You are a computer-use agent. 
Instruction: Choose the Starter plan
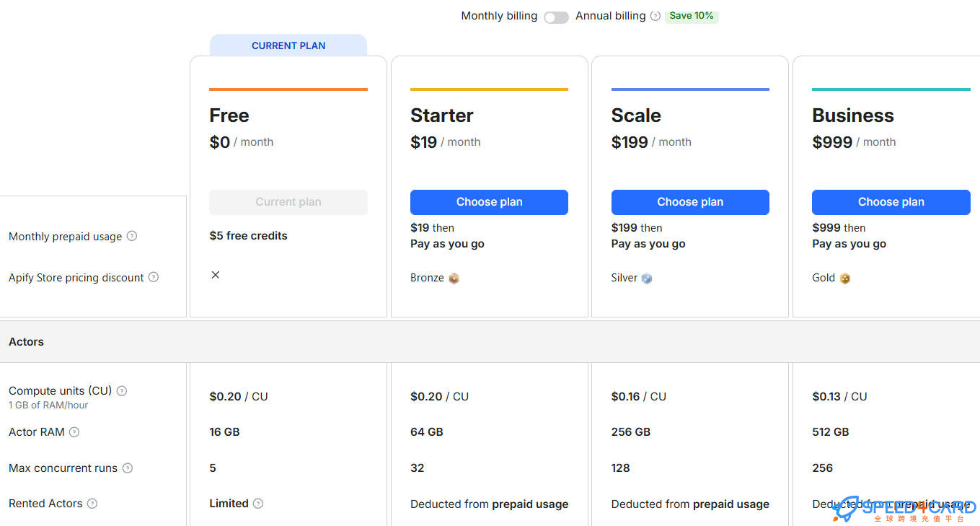coord(489,202)
